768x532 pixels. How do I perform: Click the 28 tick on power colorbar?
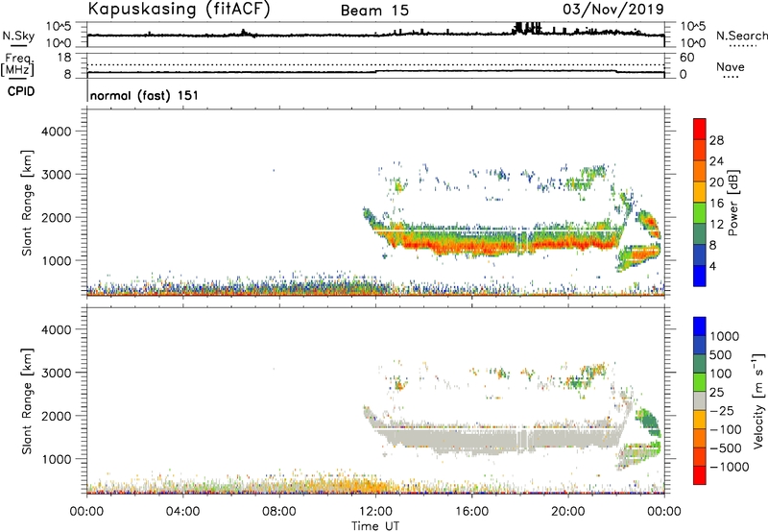(716, 140)
